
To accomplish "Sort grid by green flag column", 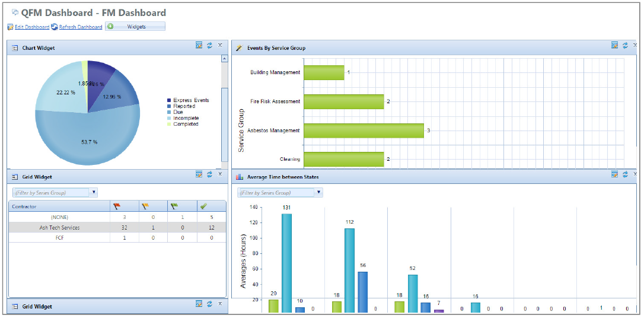I will 182,206.
